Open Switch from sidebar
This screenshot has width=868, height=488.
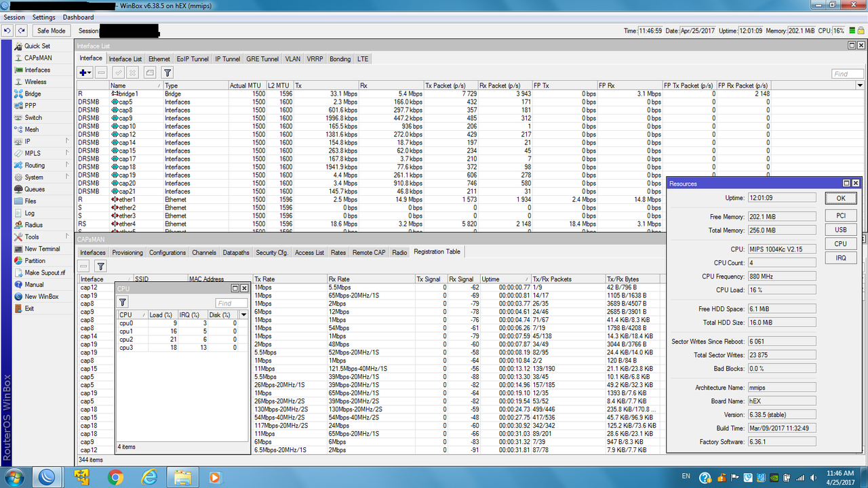point(33,117)
